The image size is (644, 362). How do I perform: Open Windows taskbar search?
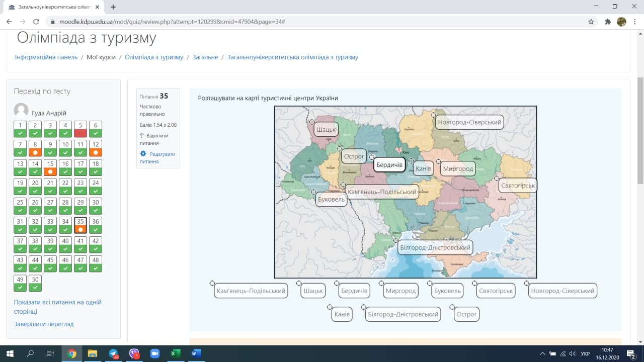pyautogui.click(x=30, y=353)
